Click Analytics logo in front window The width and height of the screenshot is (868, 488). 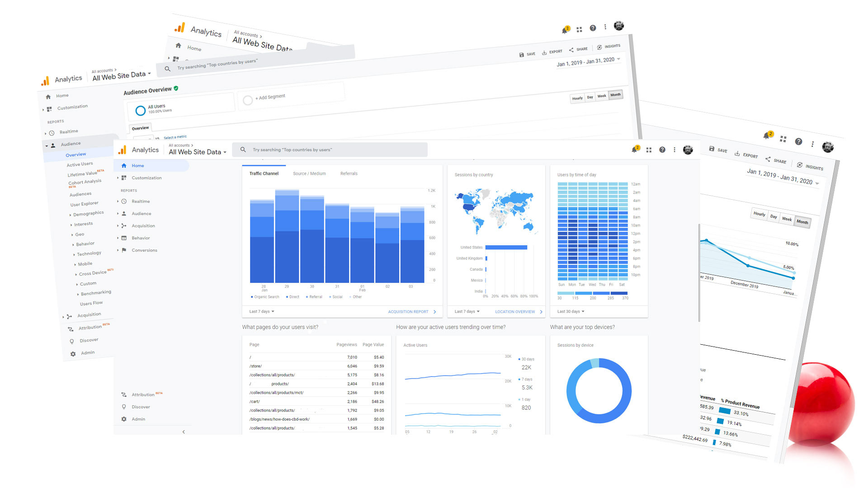pos(122,150)
